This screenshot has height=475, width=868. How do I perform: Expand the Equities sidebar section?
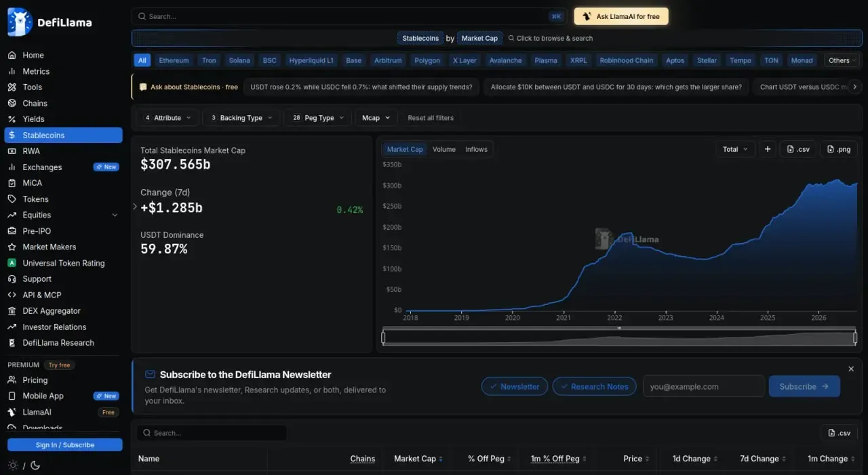[115, 215]
